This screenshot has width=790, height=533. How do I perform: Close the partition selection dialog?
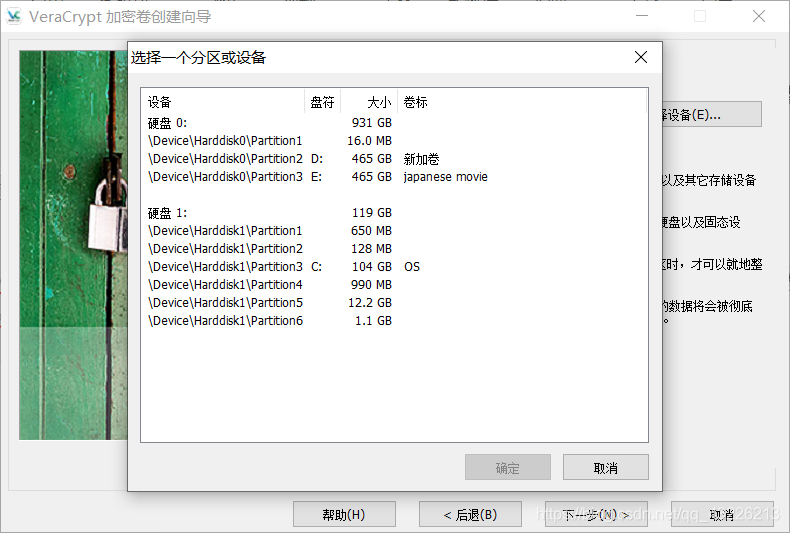(641, 57)
